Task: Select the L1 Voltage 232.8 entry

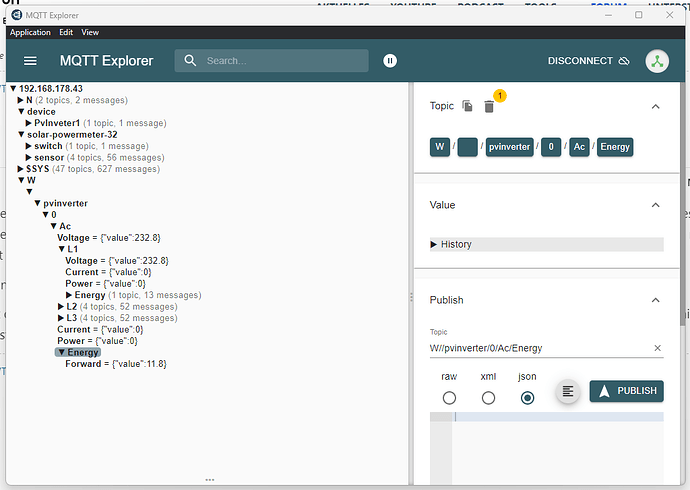Action: click(117, 260)
